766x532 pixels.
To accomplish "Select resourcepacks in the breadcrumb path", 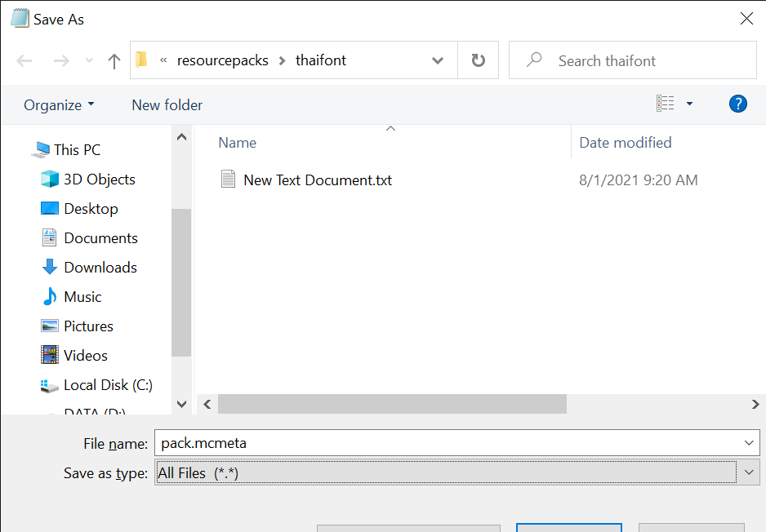I will click(223, 60).
